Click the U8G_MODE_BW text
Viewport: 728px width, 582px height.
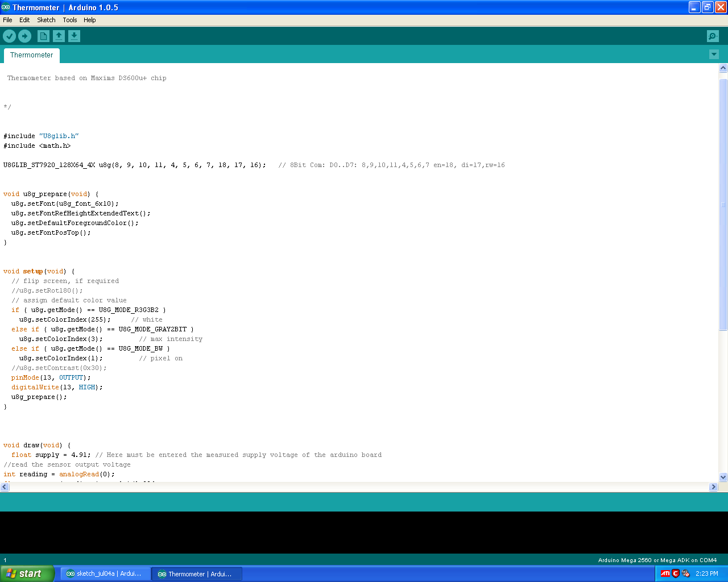point(140,349)
